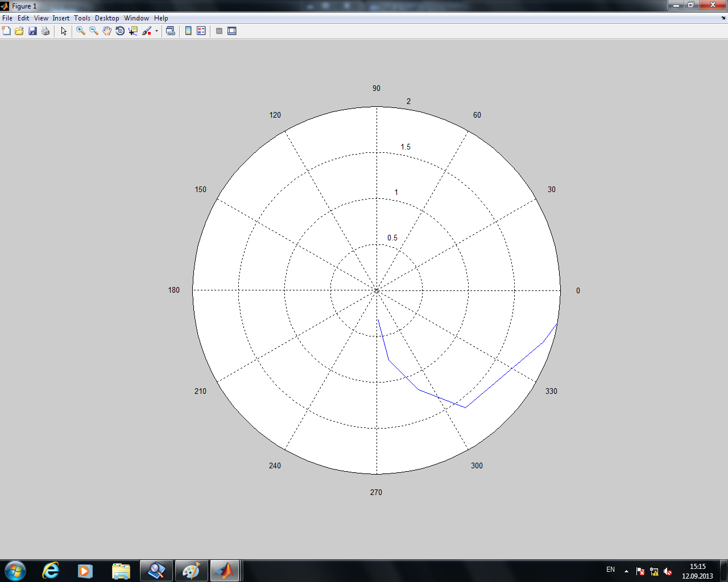This screenshot has height=582, width=728.
Task: Open the Tools menu
Action: point(82,18)
